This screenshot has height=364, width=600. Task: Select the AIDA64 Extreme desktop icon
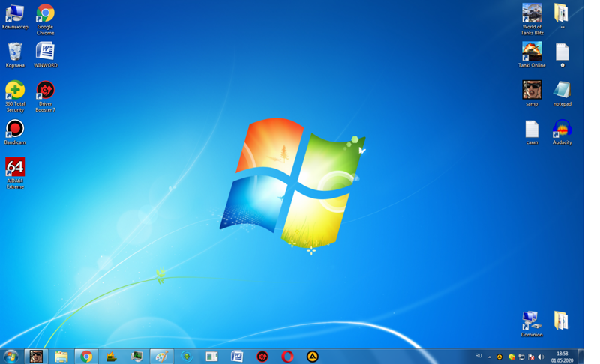(15, 173)
